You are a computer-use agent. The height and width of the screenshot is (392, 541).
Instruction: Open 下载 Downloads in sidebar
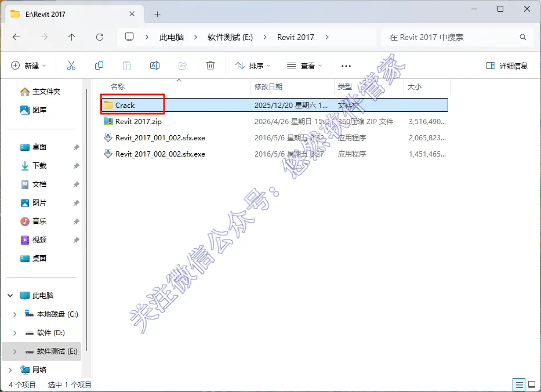pyautogui.click(x=34, y=166)
